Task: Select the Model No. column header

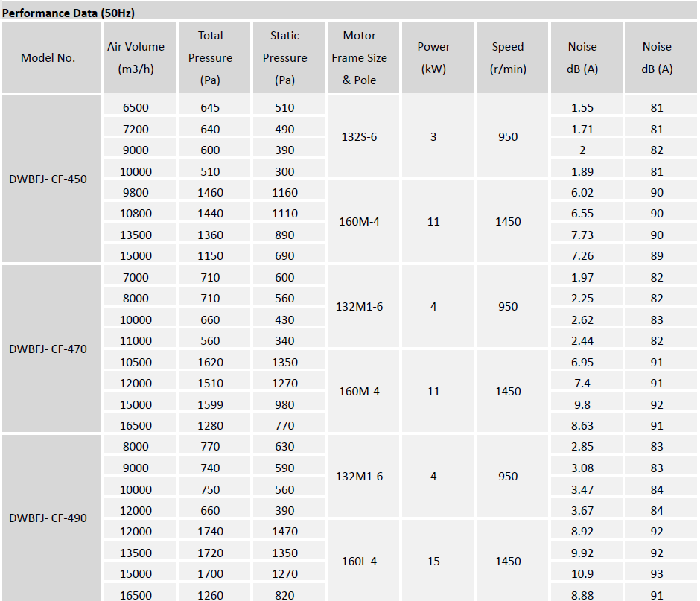Action: tap(48, 58)
